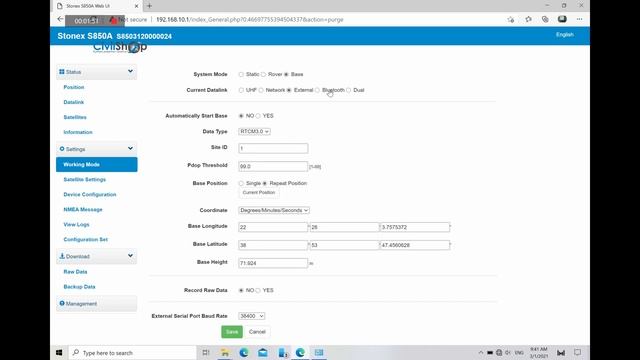Edit the Pdop Threshold field
The height and width of the screenshot is (360, 640).
(273, 166)
